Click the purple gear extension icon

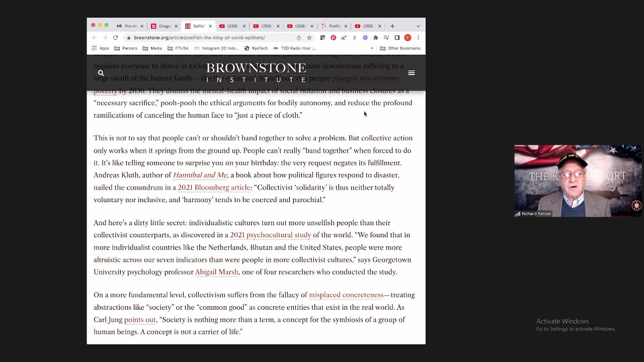click(365, 38)
